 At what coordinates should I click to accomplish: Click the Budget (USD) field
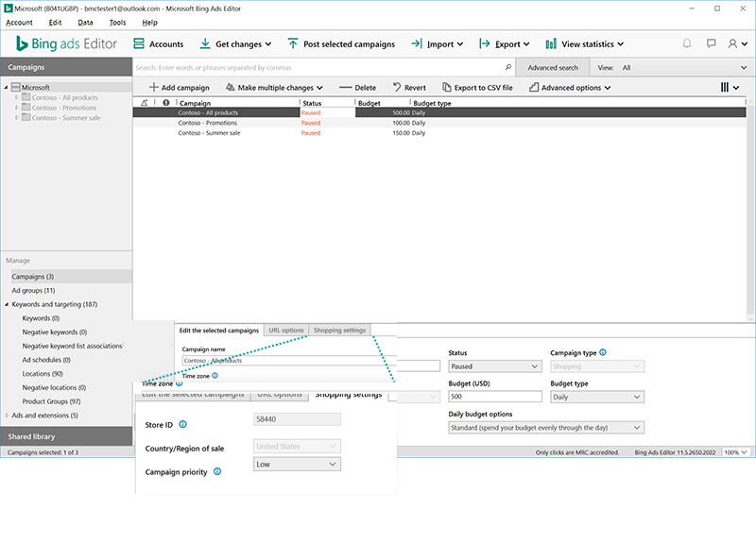(494, 397)
